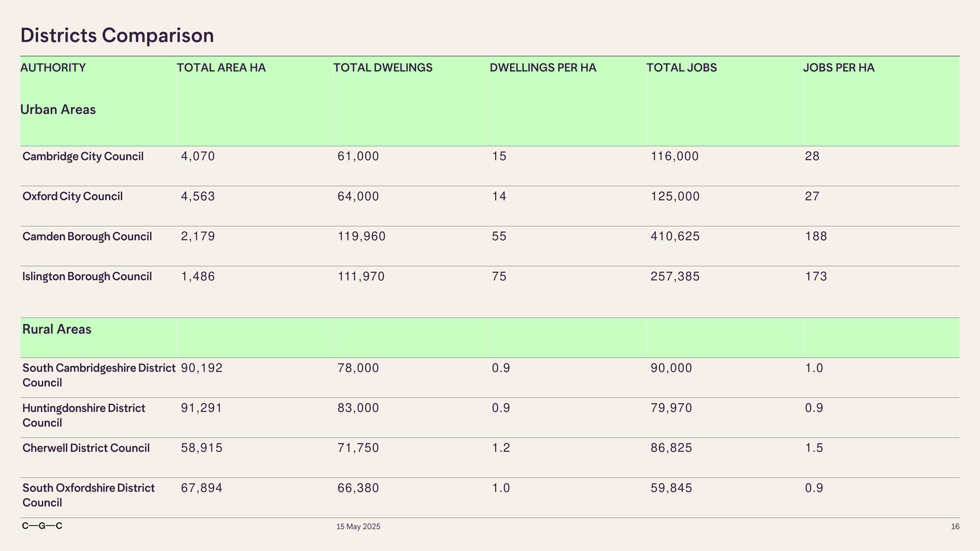Viewport: 980px width, 551px height.
Task: Select the TOTAL DWELINGS header
Action: click(x=383, y=68)
